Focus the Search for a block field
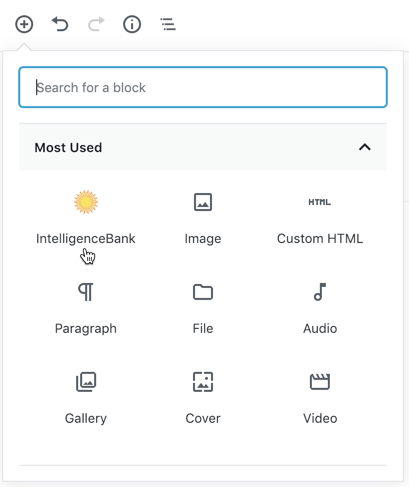 [x=203, y=87]
